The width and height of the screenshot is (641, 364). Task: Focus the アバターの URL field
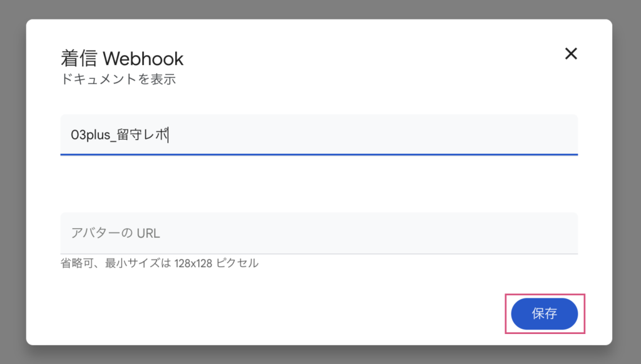(319, 233)
